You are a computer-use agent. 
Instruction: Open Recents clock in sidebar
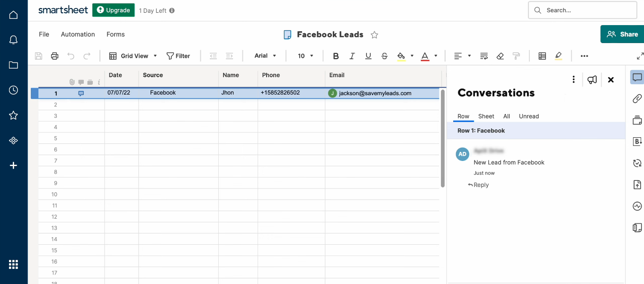point(13,90)
